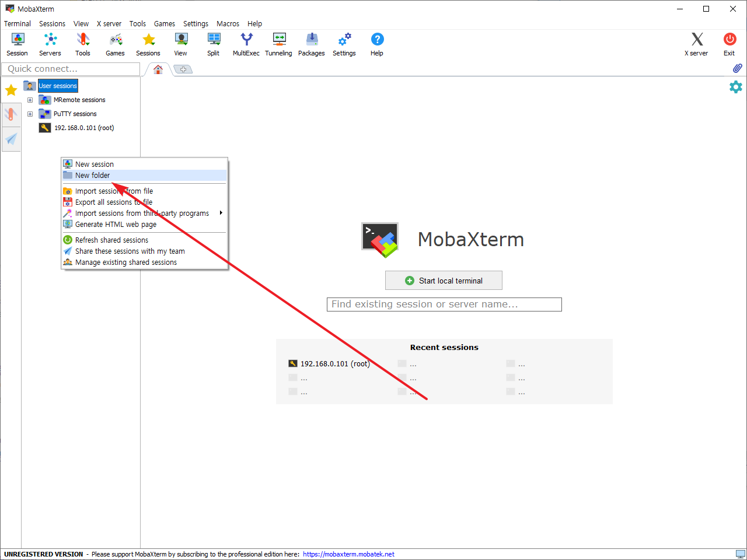This screenshot has height=560, width=747.
Task: Open the Sessions menu in menu bar
Action: [x=53, y=24]
